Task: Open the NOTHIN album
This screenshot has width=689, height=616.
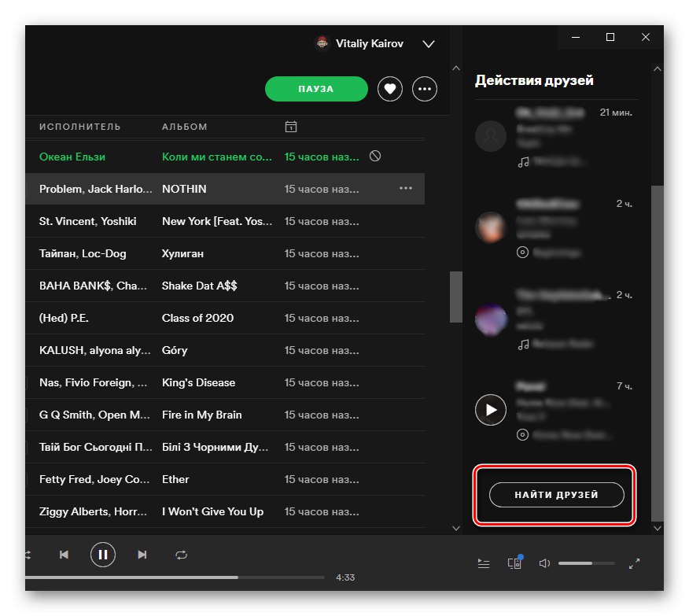Action: click(184, 189)
